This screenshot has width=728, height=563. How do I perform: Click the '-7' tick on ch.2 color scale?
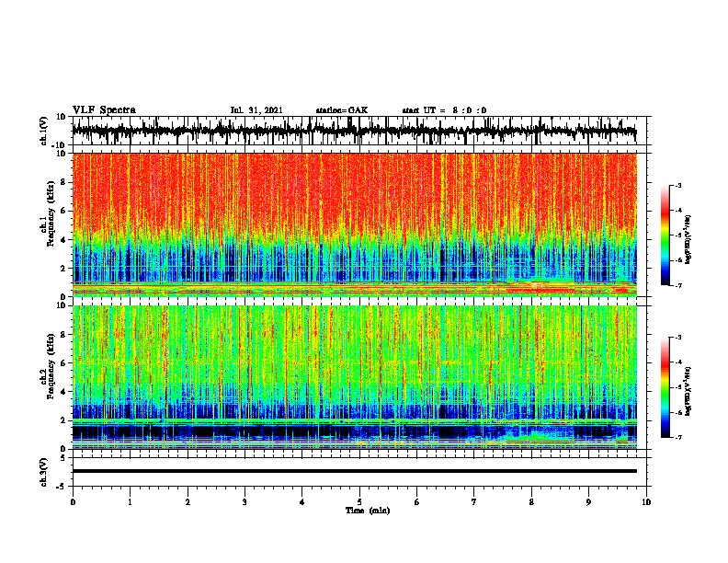[x=678, y=437]
